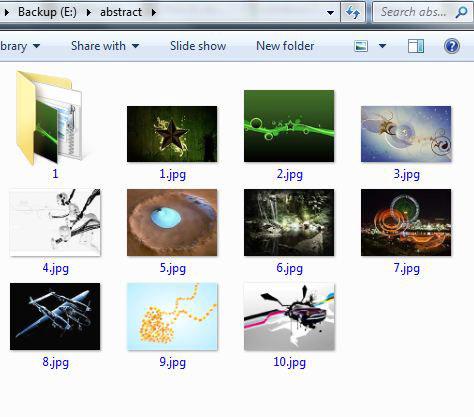Open the address bar history dropdown
Viewport: 474px width, 417px height.
330,13
